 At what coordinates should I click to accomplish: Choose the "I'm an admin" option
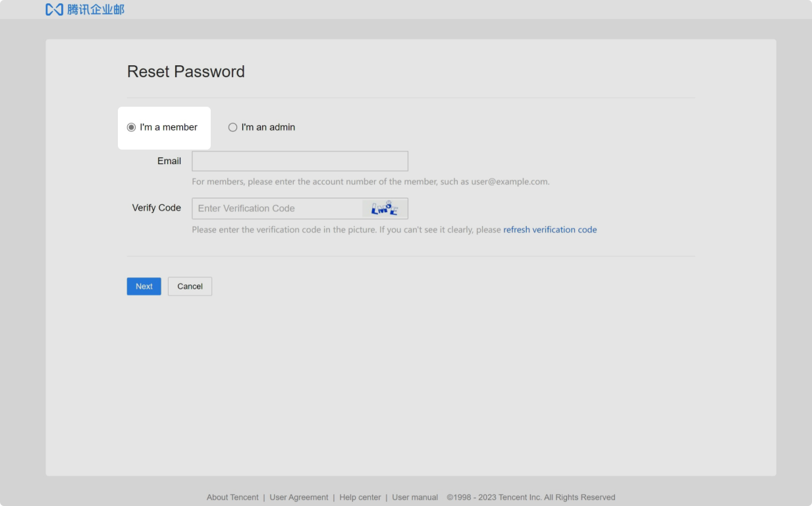tap(232, 127)
